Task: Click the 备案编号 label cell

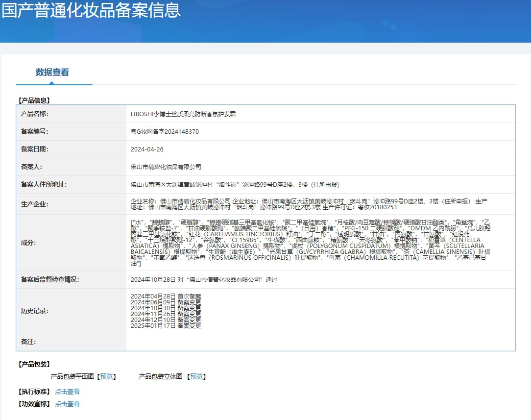Action: [71, 132]
